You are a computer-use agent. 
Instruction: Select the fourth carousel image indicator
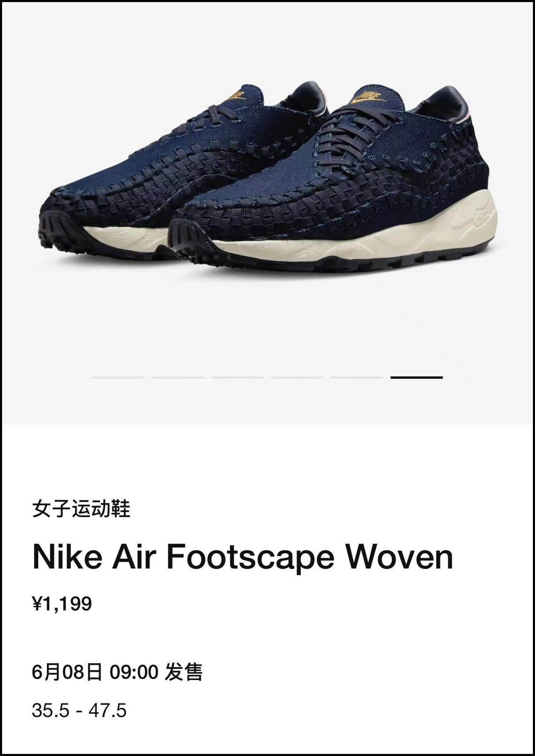(297, 377)
